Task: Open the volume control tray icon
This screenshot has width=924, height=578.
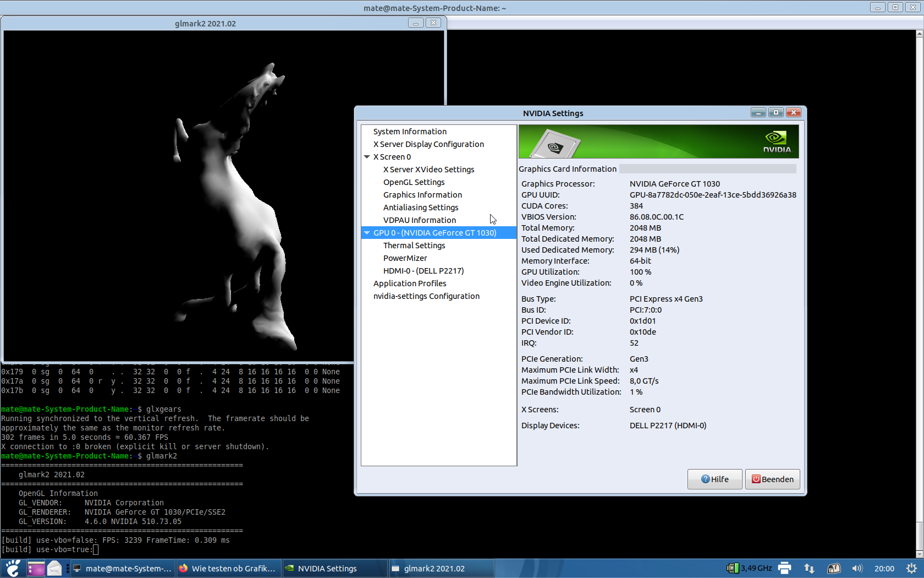Action: click(x=857, y=568)
